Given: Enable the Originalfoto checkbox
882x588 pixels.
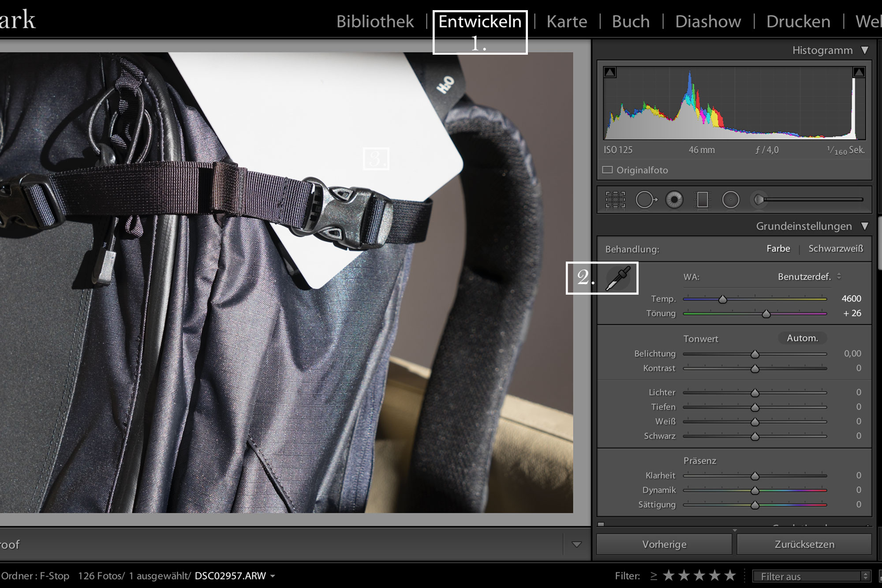Looking at the screenshot, I should 608,170.
